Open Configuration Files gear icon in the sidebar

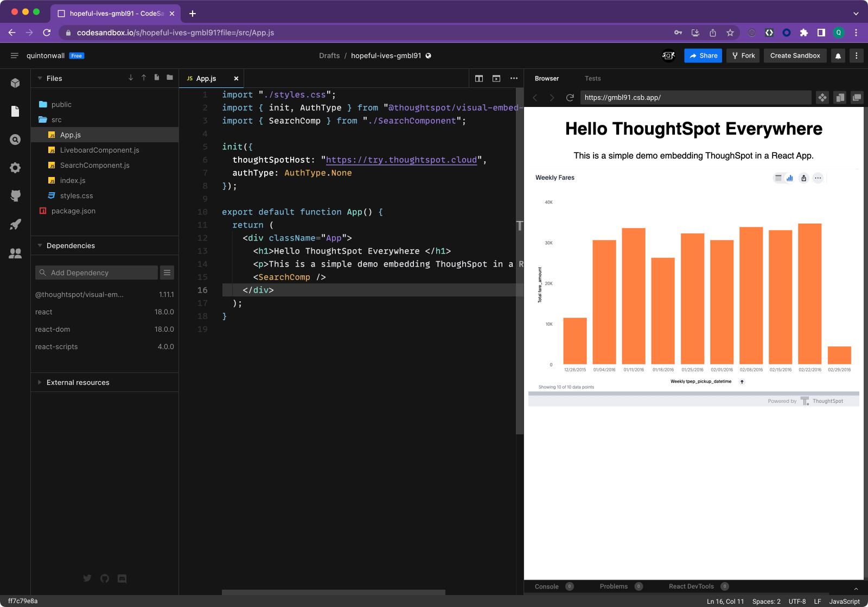click(x=15, y=168)
